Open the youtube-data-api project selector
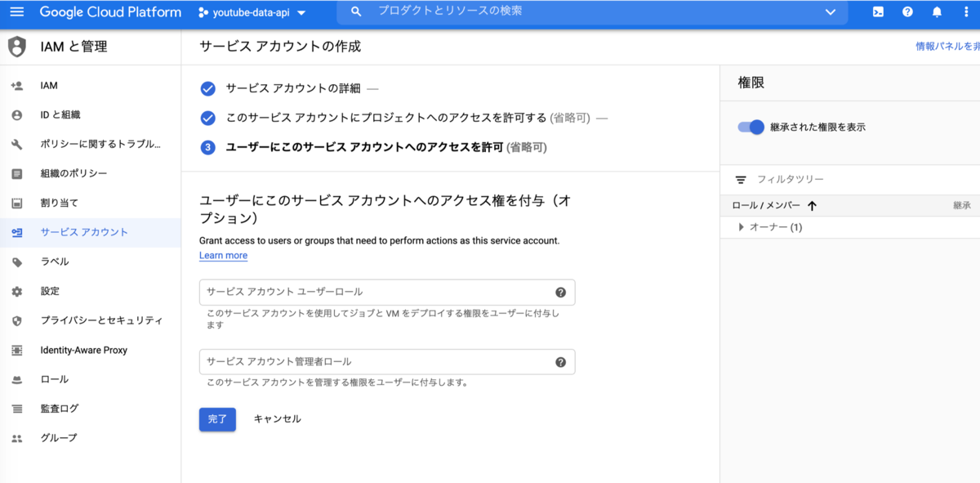The image size is (980, 483). 252,13
